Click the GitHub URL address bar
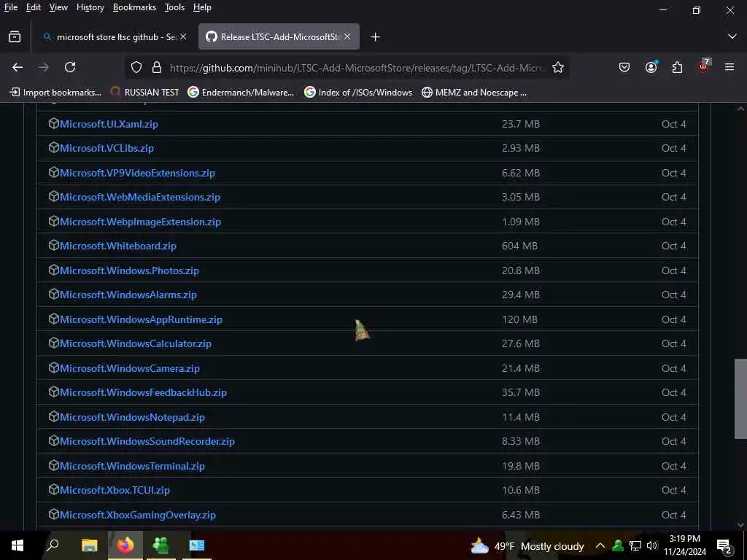The image size is (747, 560). point(356,68)
